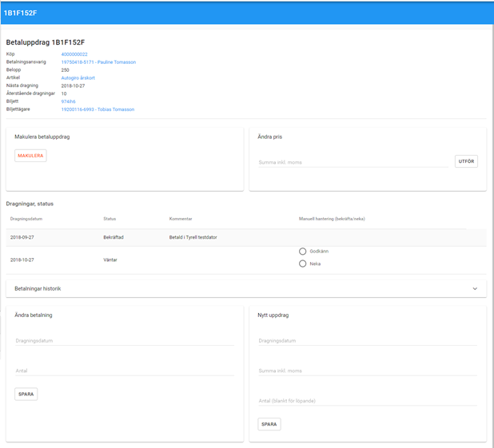Open the Tobias Tomasson Biljettägare link
Image resolution: width=494 pixels, height=448 pixels.
tap(98, 109)
